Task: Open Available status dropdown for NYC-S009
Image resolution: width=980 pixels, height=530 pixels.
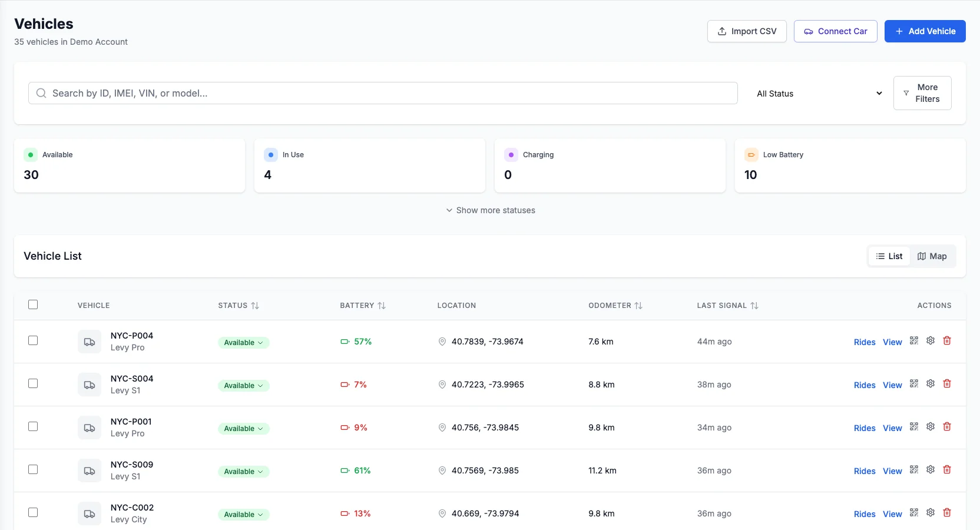Action: coord(244,471)
